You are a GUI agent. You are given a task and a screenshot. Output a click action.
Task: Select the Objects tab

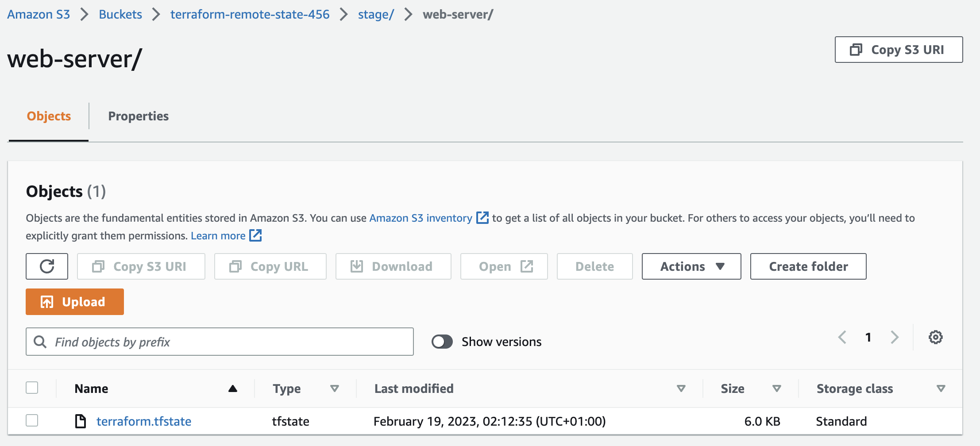[48, 116]
